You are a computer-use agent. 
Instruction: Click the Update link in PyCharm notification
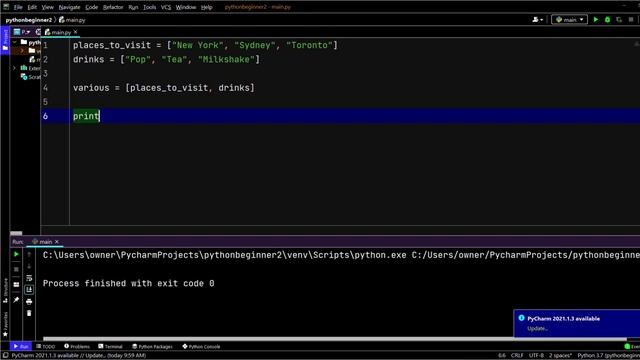pos(537,329)
